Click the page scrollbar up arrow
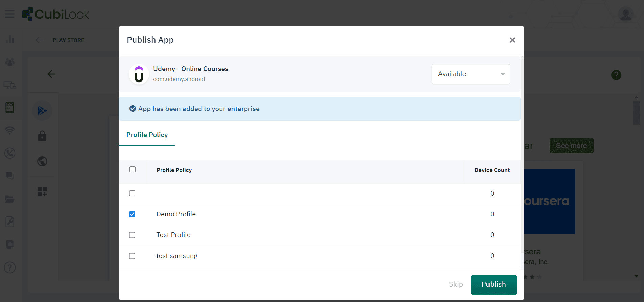The height and width of the screenshot is (302, 644). (x=637, y=97)
